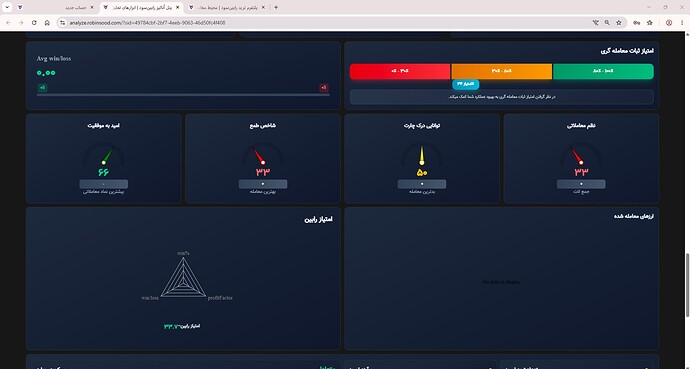Click the ارزهای معامله شده panel heading
Screen dimensions: 690x369
[634, 216]
